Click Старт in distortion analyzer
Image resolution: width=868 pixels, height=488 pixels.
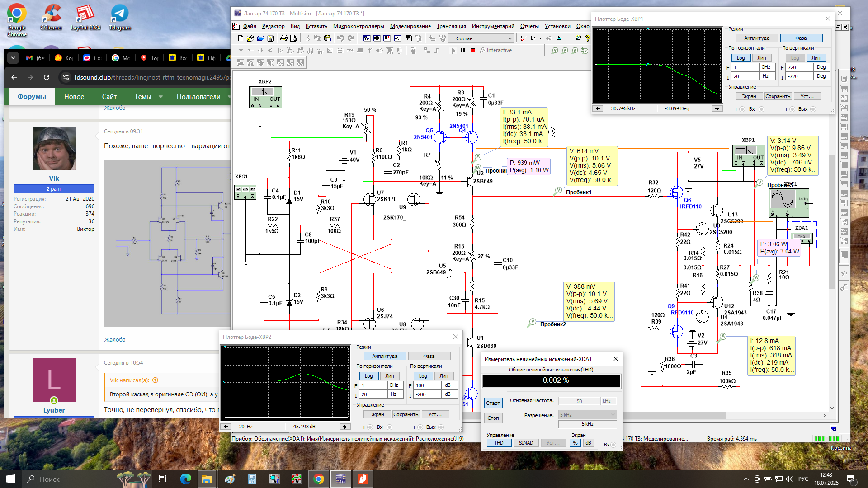pos(493,404)
